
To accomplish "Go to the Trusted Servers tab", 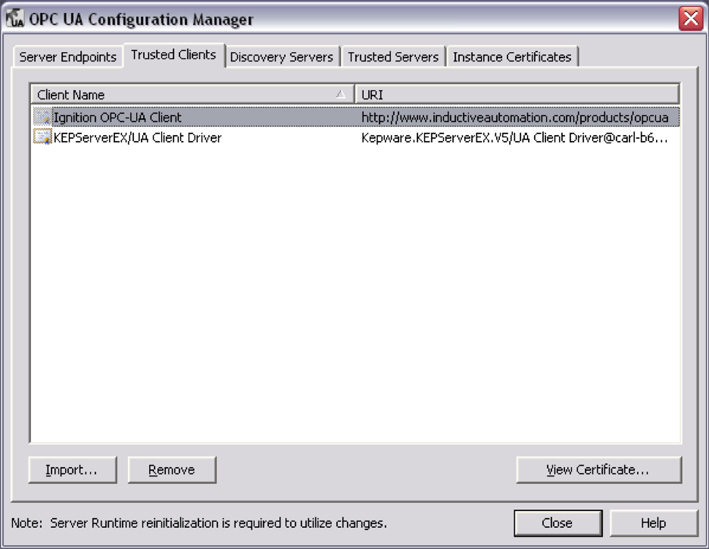I will (x=393, y=57).
